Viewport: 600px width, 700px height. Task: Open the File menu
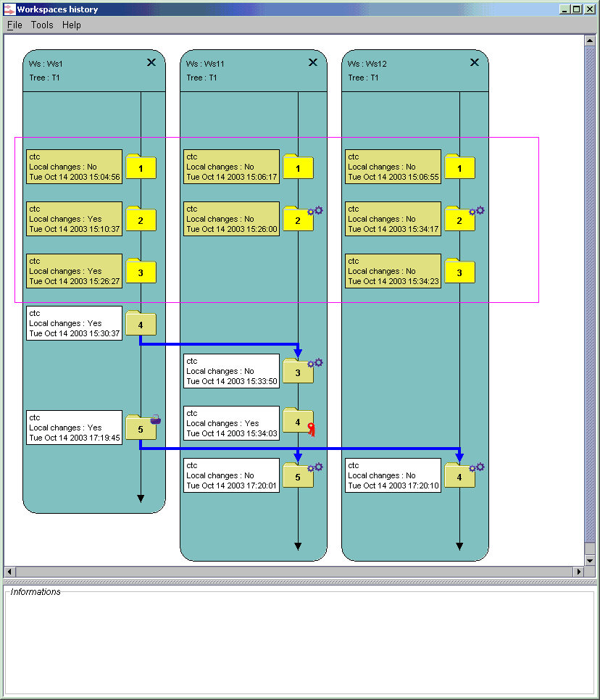[x=14, y=25]
